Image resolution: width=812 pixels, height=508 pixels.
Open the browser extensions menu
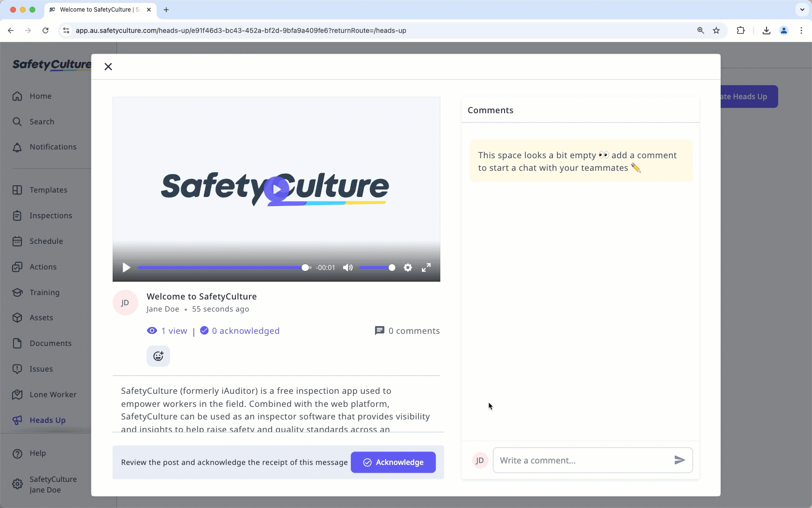pos(740,30)
